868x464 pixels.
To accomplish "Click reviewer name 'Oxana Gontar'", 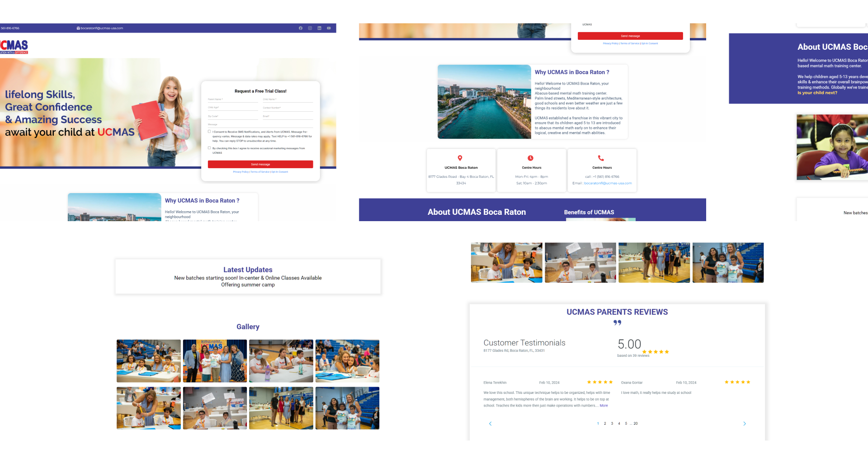I will point(632,383).
